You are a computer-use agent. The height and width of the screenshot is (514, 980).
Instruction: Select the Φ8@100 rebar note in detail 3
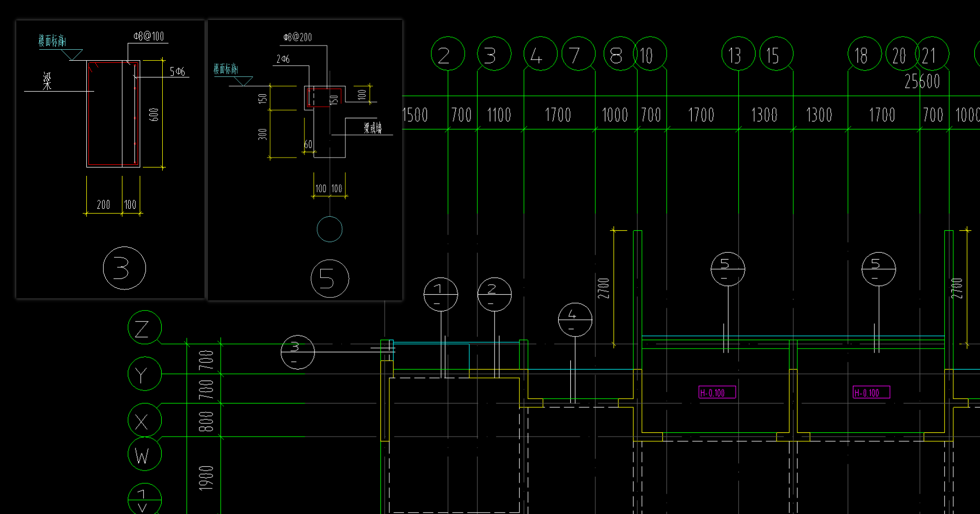(x=149, y=36)
